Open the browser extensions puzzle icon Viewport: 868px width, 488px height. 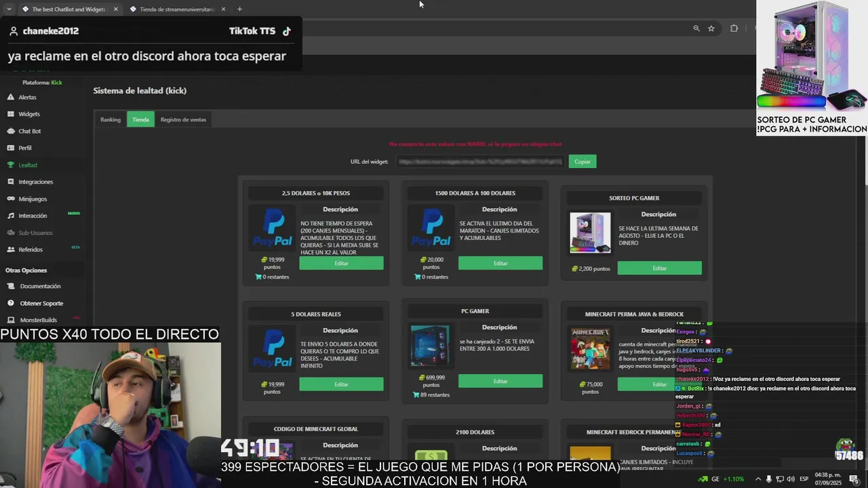(x=734, y=28)
